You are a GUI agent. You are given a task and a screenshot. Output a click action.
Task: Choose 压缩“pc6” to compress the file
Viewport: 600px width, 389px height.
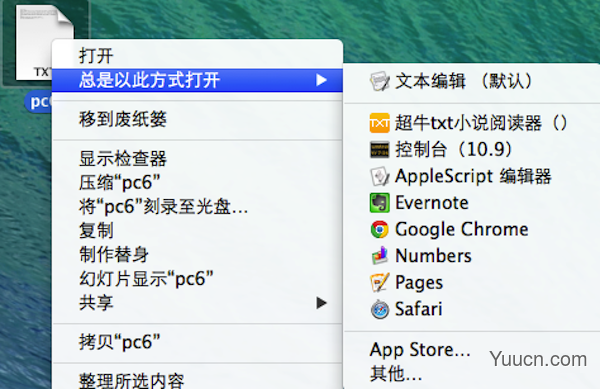197,183
